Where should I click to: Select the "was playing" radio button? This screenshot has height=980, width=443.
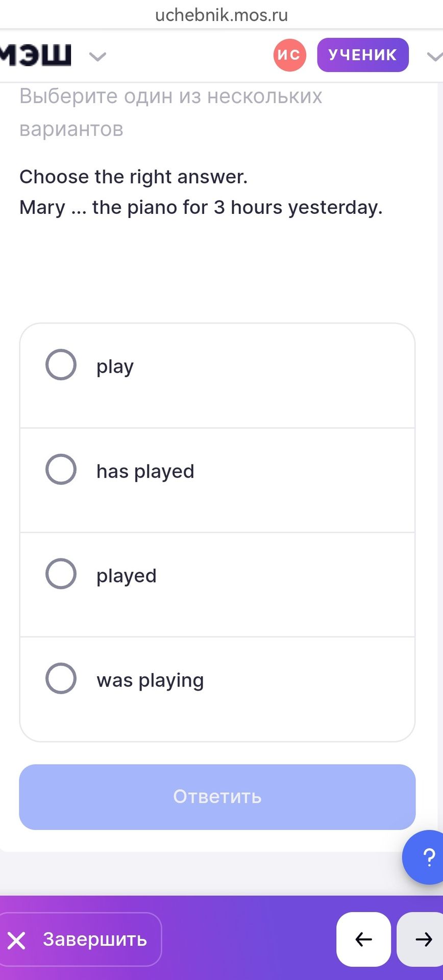[x=61, y=678]
